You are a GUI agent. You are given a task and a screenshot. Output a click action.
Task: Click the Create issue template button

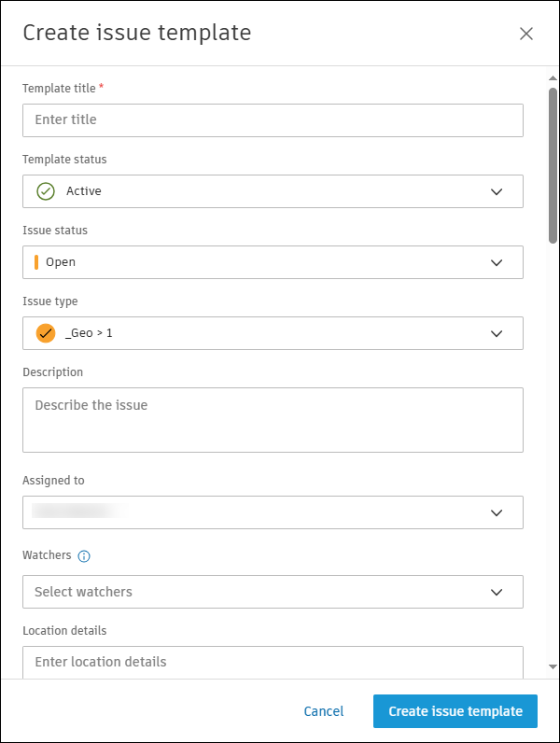pyautogui.click(x=455, y=711)
